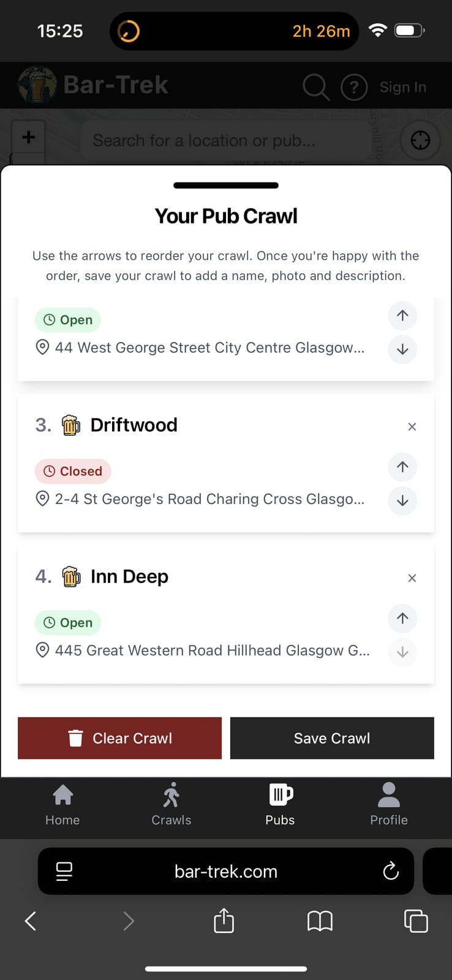The width and height of the screenshot is (452, 980).
Task: Tap the sheet drag handle bar
Action: [226, 185]
